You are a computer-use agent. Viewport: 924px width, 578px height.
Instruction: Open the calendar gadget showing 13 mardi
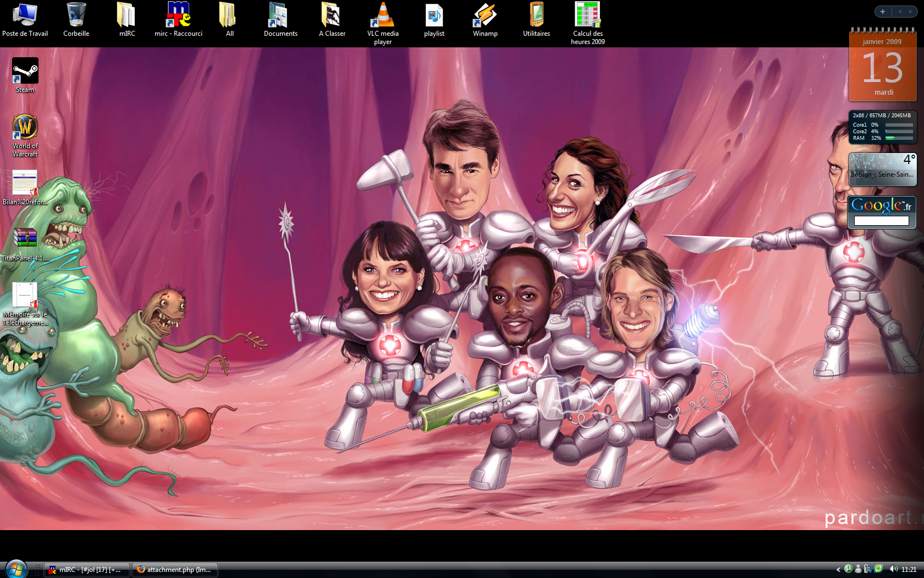pos(882,65)
